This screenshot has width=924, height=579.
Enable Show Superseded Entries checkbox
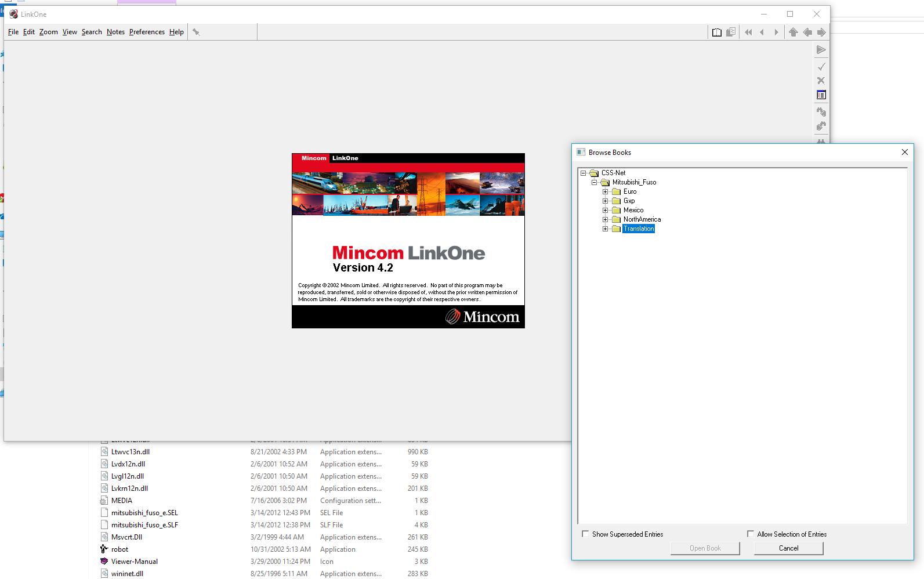point(585,534)
